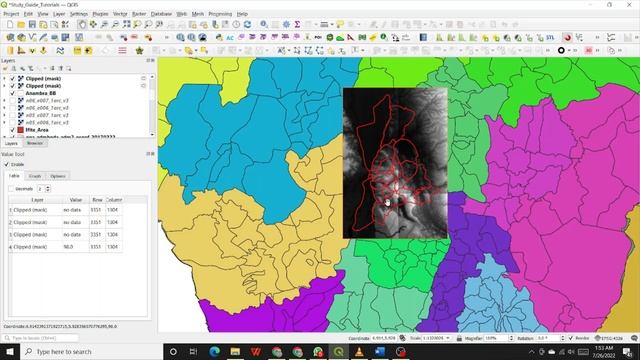
Task: Click the Open Layer Styling panel icon
Action: click(x=6, y=69)
